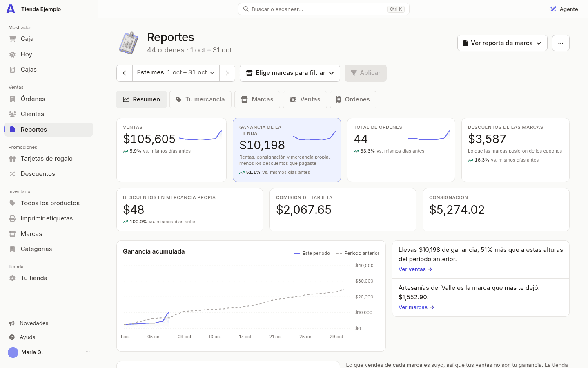Expand the Este mes date range dropdown

pos(176,73)
